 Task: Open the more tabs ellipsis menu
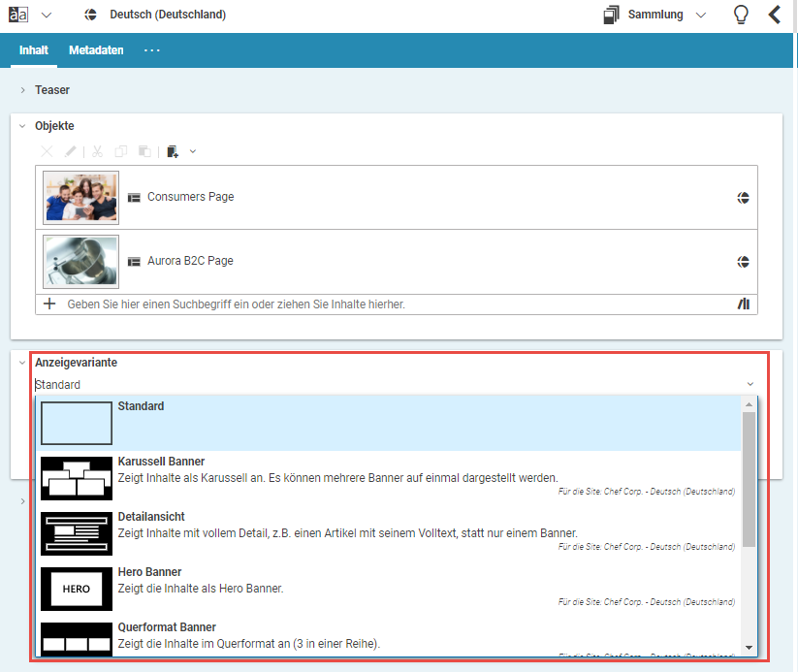pyautogui.click(x=152, y=50)
